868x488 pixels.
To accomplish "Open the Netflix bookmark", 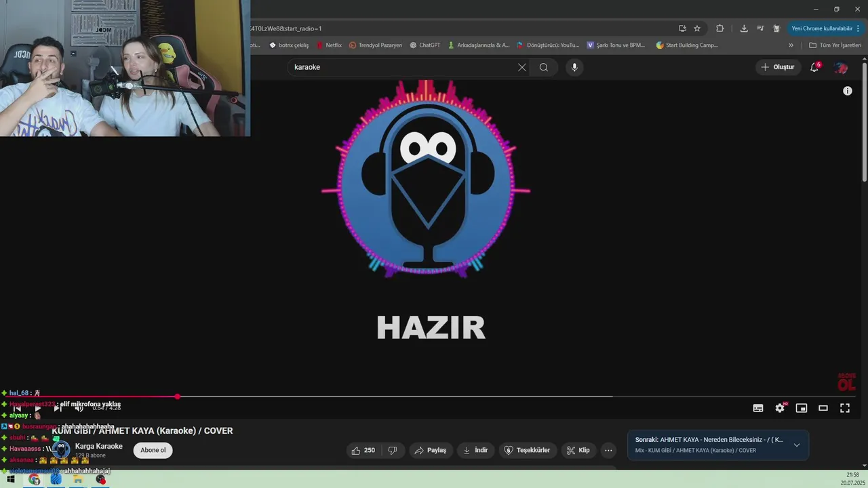I will coord(329,45).
